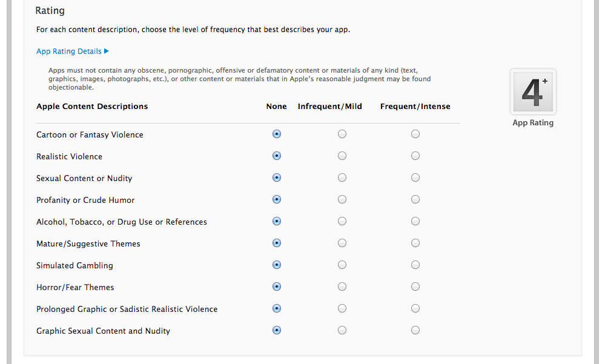This screenshot has height=364, width=608.
Task: Select None for Simulated Gambling
Action: click(x=277, y=265)
